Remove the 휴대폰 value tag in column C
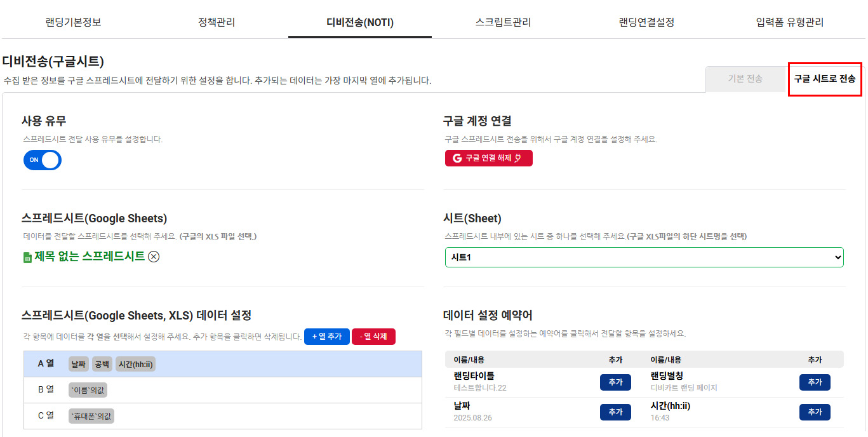Screen dimensions: 868x437 click(91, 416)
